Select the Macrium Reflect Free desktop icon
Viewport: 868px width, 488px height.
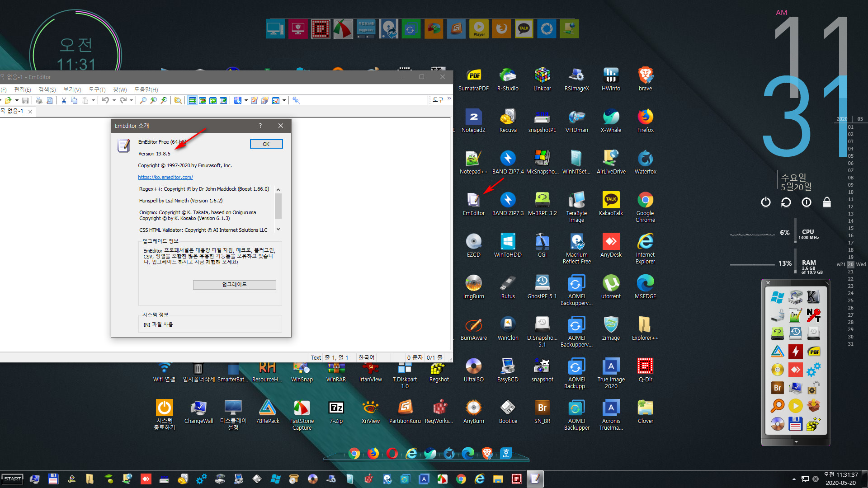coord(576,249)
